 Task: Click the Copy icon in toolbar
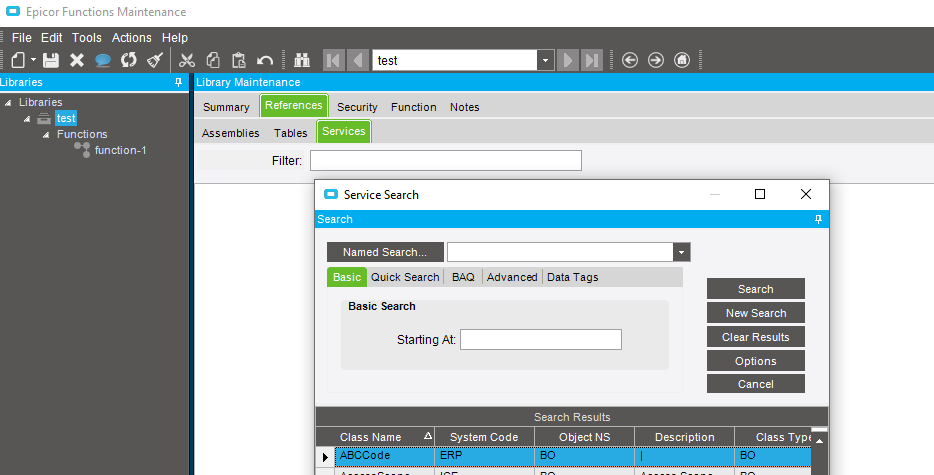[213, 60]
